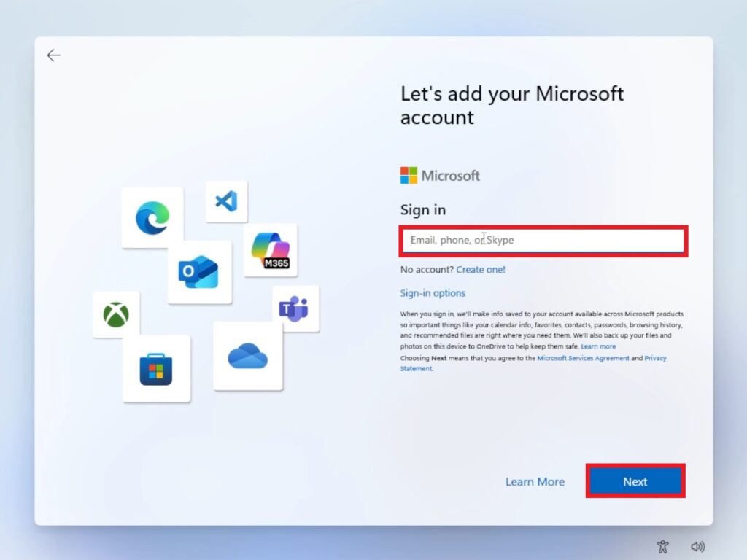Open the 'Create one!' account link
This screenshot has height=560, width=747.
point(481,270)
